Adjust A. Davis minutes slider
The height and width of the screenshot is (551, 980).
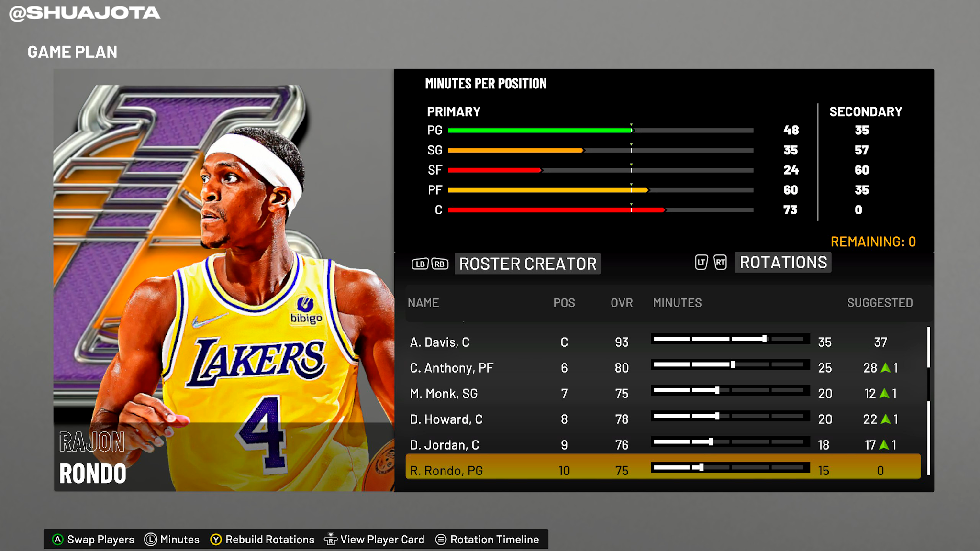pos(764,339)
